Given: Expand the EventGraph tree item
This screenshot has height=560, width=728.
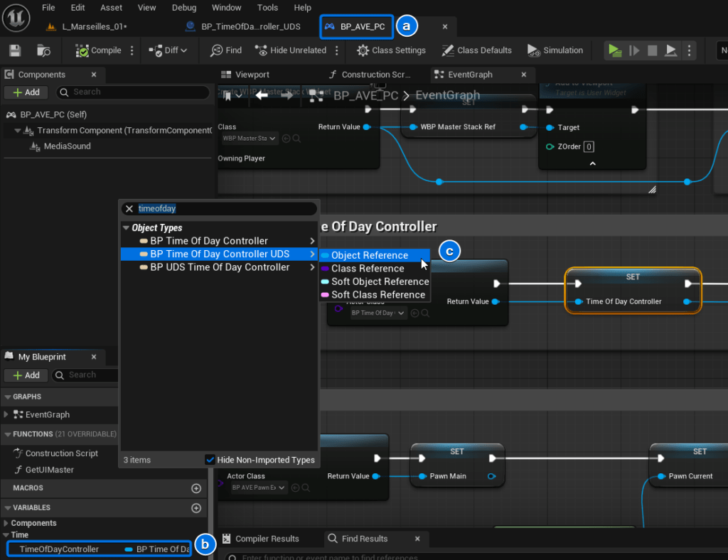Looking at the screenshot, I should [x=7, y=414].
